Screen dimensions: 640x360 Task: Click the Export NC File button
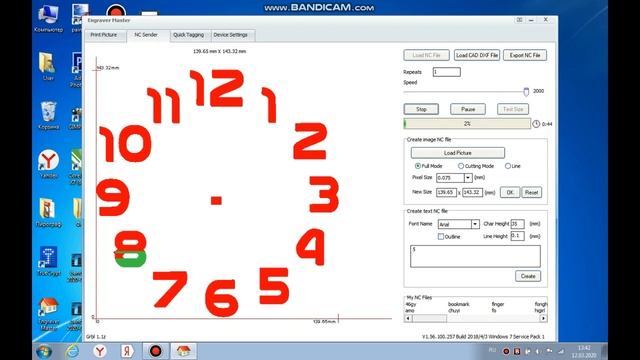point(525,55)
